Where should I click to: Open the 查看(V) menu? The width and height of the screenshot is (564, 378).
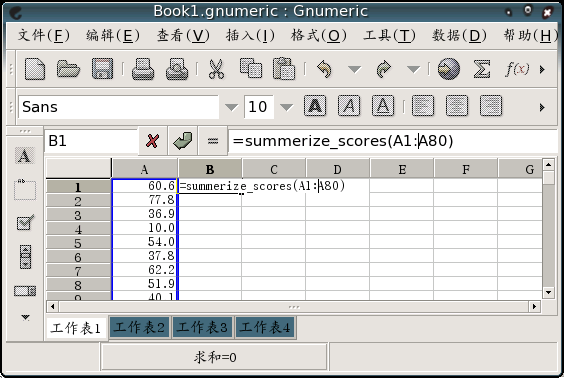pos(183,35)
